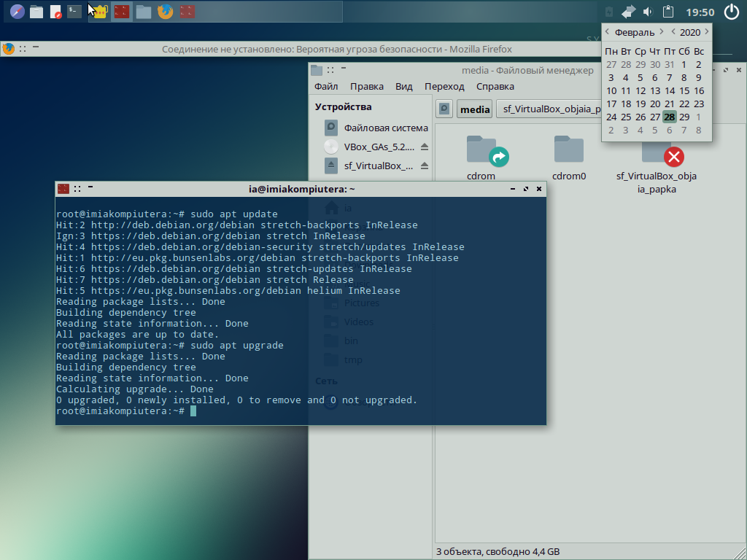Eject the sf_VirtualBox shared folder
747x560 pixels.
tap(425, 166)
